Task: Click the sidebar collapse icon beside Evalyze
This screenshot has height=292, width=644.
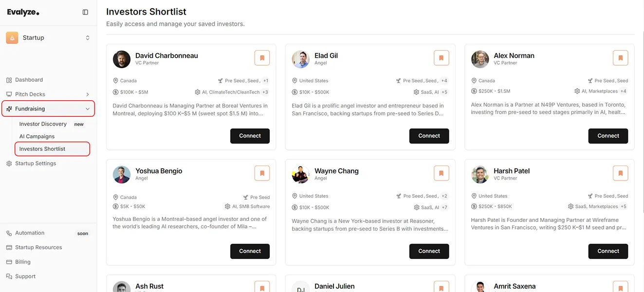Action: click(85, 12)
